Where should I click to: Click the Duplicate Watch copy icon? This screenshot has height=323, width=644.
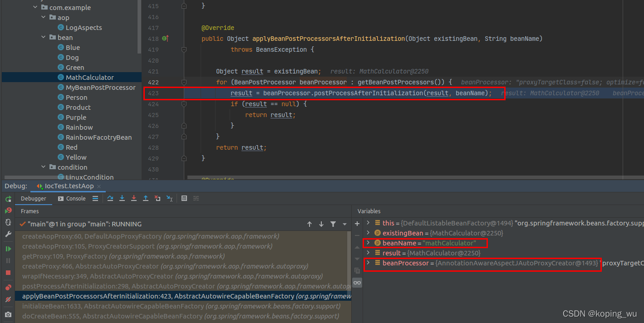(x=357, y=270)
